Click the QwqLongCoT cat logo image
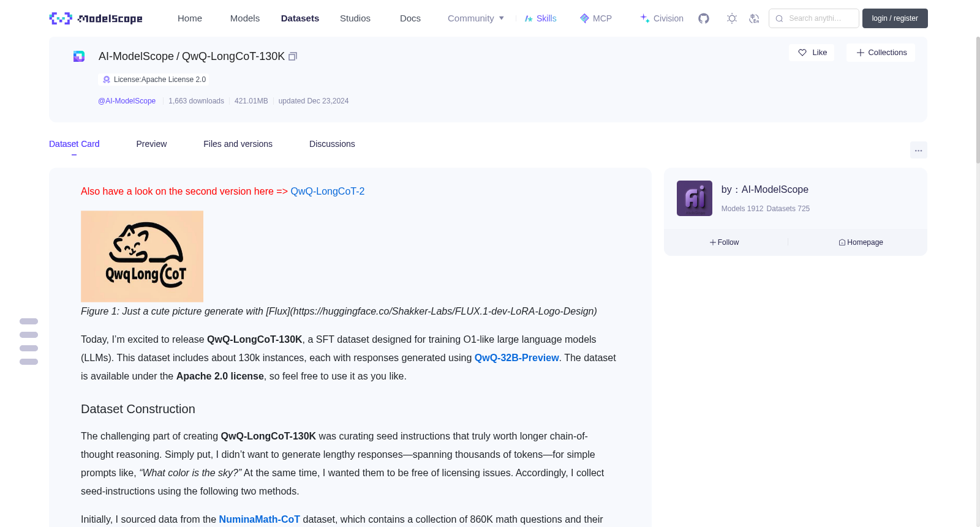Viewport: 980px width, 527px height. [x=142, y=256]
